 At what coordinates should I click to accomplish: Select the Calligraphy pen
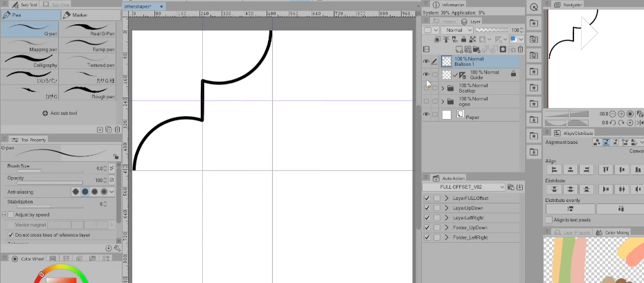[x=30, y=61]
